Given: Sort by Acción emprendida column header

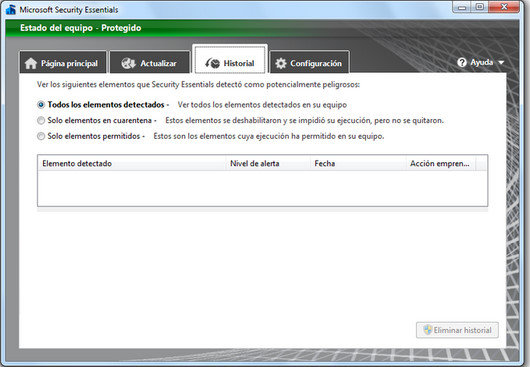Looking at the screenshot, I should tap(441, 164).
